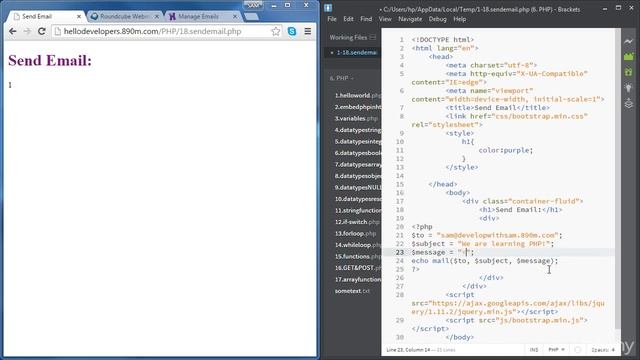Open 8.datatypesobject file
Viewport: 640px width, 360px height.
(x=358, y=176)
